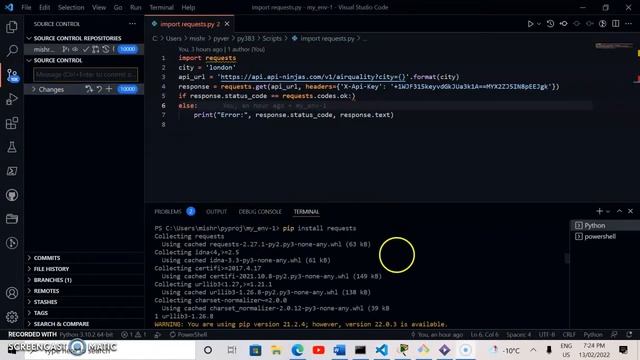Run Python file with the play button
This screenshot has width=640, height=360.
(x=530, y=24)
